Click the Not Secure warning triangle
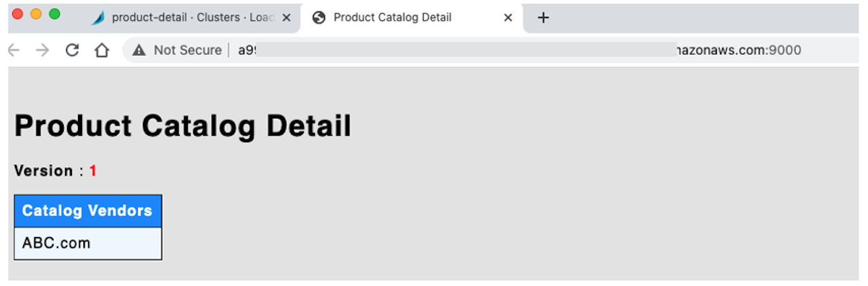Screen dimensions: 868x286 (x=139, y=50)
